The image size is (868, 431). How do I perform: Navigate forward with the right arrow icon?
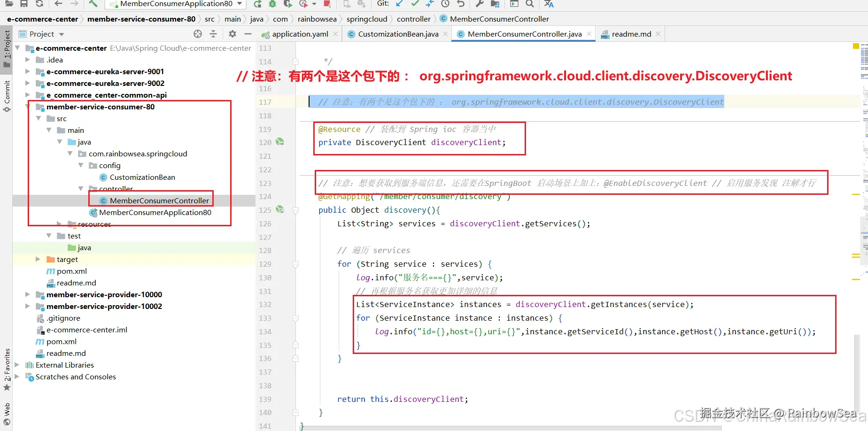click(x=74, y=4)
